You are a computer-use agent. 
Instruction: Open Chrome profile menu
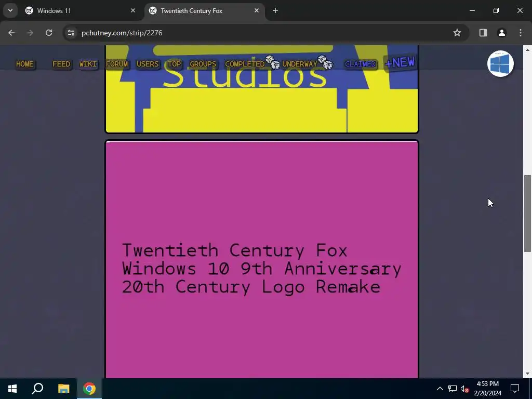pos(502,33)
